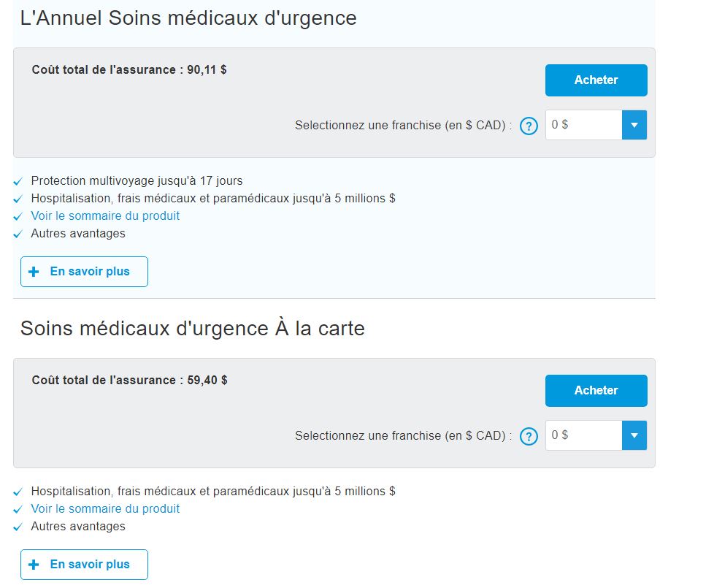Open "Voir le sommaire du produit" in the À la carte section
Image resolution: width=714 pixels, height=588 pixels.
(x=105, y=508)
